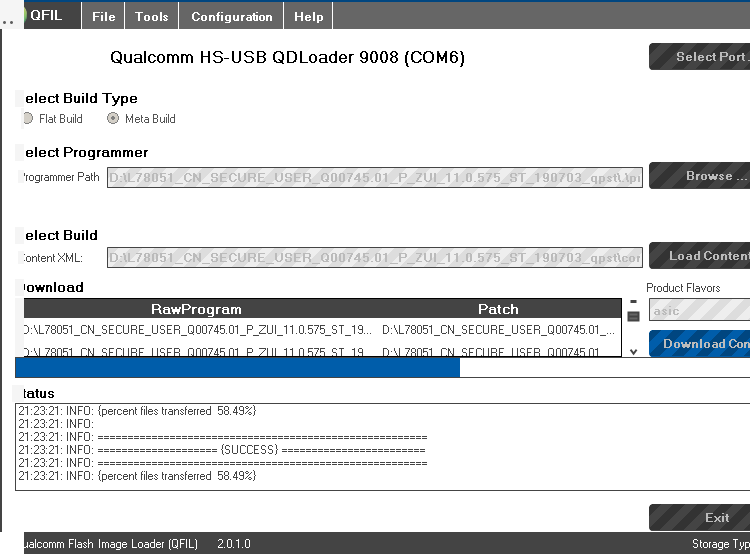Image resolution: width=750 pixels, height=554 pixels.
Task: Click the SUCCESS line in status log
Action: tap(221, 450)
